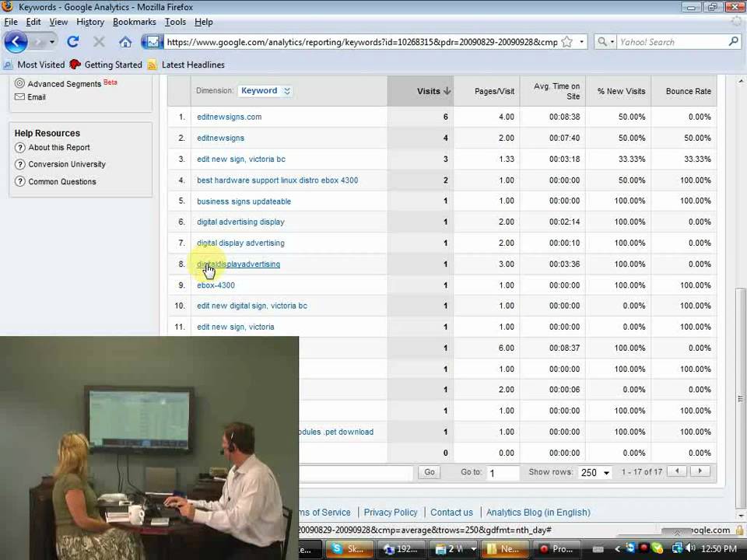Open the 'ebox-4300' keyword link
This screenshot has height=560, width=747.
(x=216, y=285)
